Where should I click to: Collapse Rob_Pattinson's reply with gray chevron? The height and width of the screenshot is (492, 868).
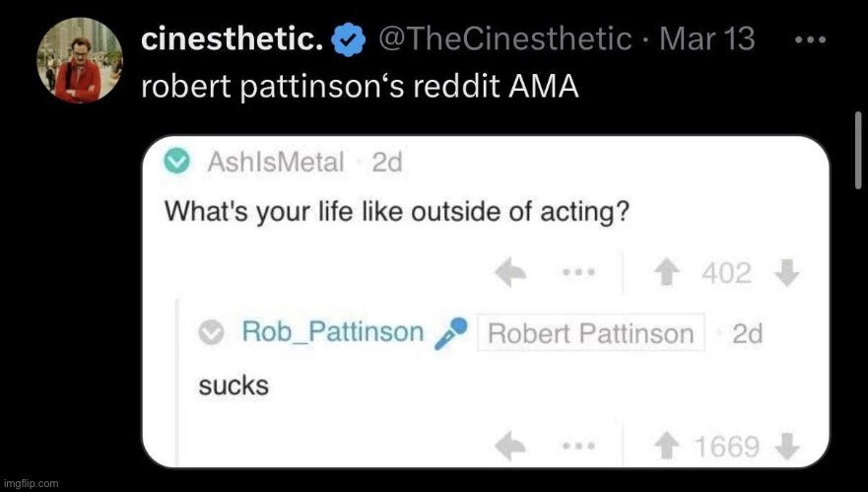212,333
